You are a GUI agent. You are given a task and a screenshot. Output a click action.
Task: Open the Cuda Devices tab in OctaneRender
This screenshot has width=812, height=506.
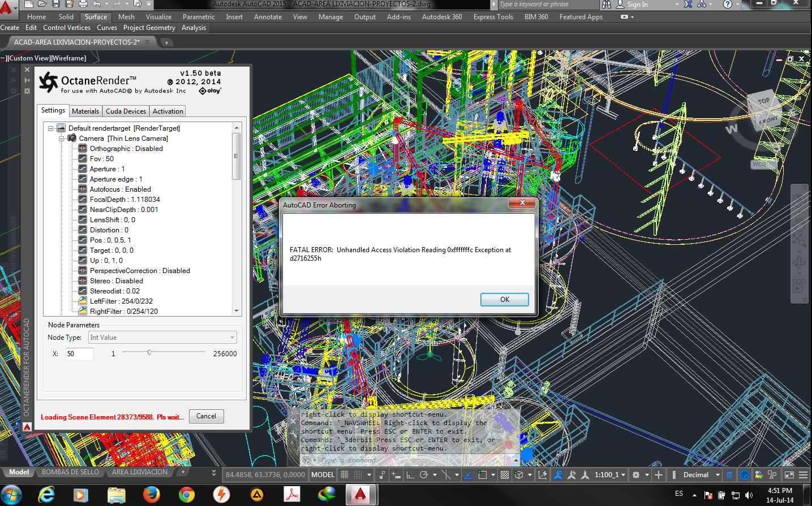[x=126, y=111]
